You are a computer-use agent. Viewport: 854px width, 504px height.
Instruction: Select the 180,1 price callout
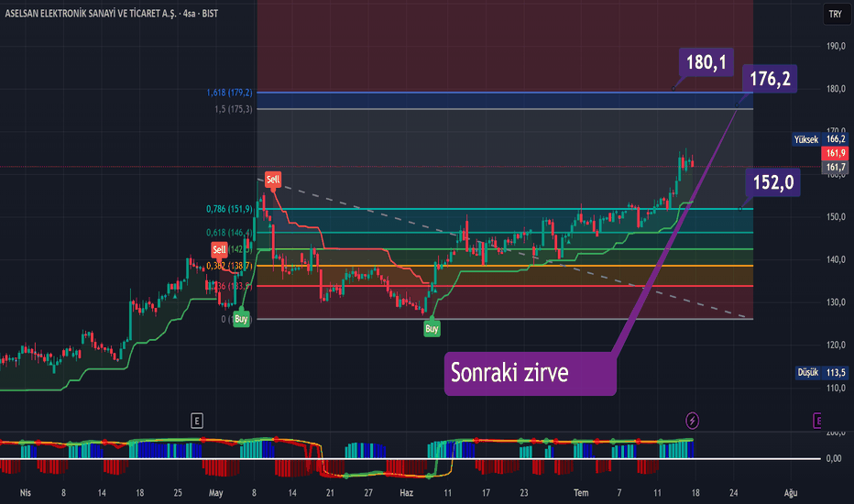point(706,62)
